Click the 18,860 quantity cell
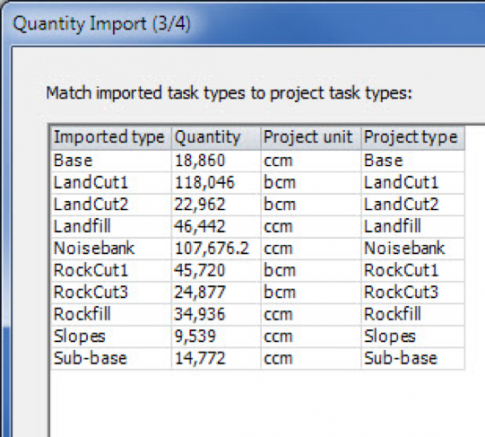This screenshot has width=485, height=437. tap(216, 161)
